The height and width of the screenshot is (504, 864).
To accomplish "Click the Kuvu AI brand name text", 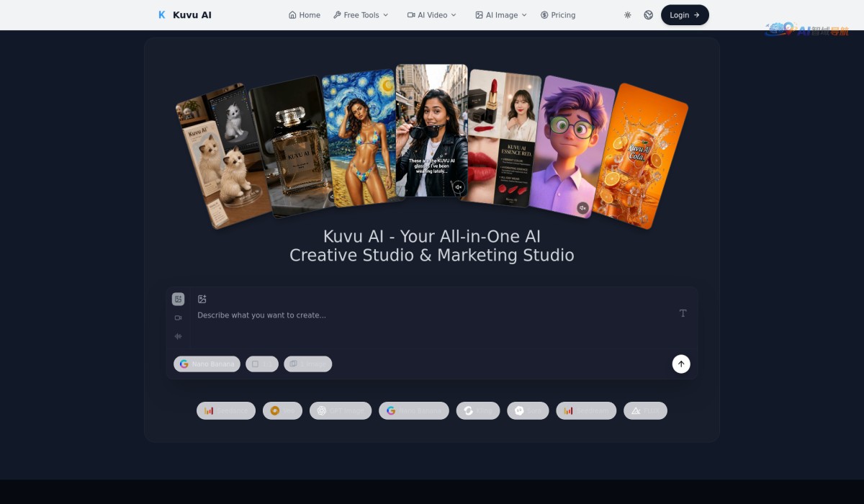I will (192, 14).
